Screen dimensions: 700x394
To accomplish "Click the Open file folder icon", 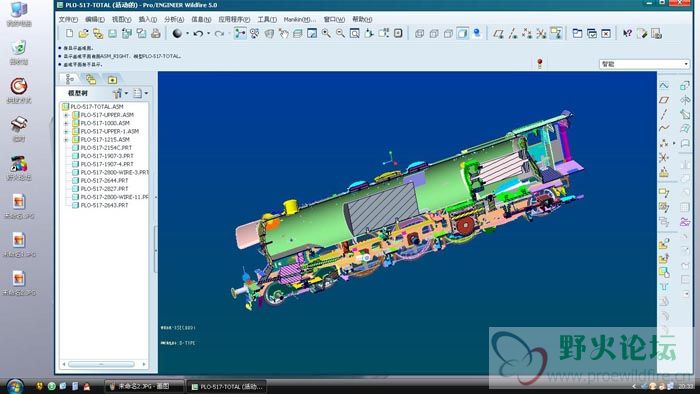I will [83, 33].
